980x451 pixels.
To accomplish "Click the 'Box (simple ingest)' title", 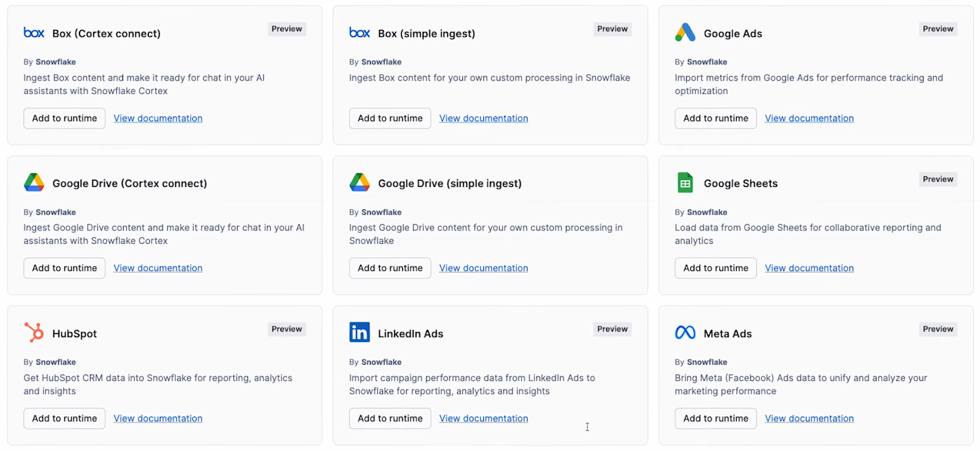I will point(426,34).
